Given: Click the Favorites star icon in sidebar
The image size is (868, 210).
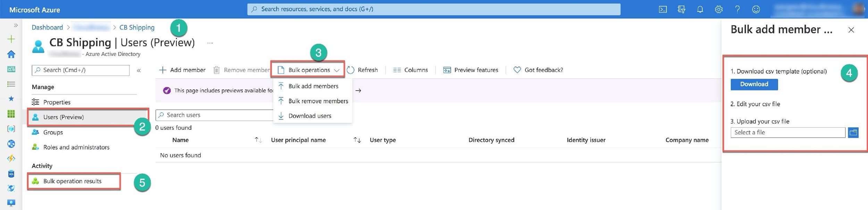Looking at the screenshot, I should (11, 99).
